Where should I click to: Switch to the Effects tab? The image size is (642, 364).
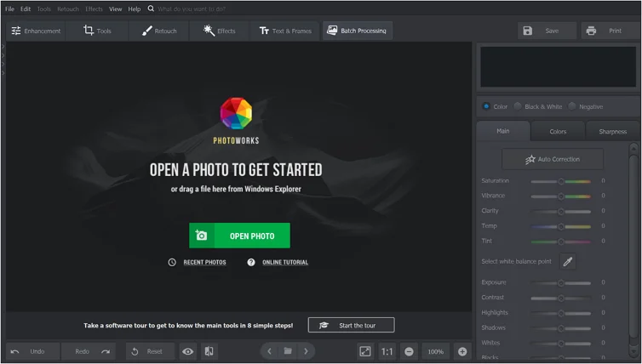219,31
